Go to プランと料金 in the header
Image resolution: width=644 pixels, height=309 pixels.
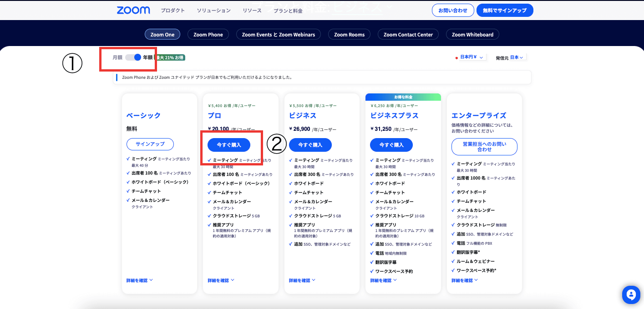288,11
